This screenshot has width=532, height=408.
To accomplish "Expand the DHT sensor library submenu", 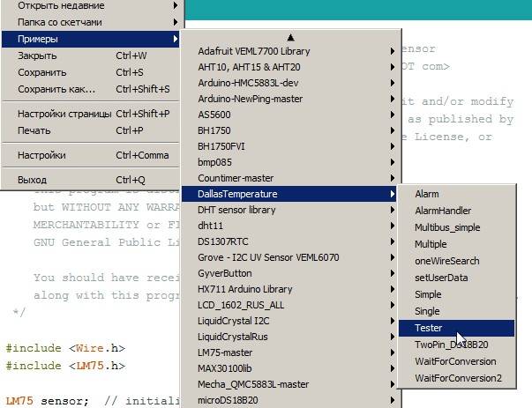I will pyautogui.click(x=236, y=211).
